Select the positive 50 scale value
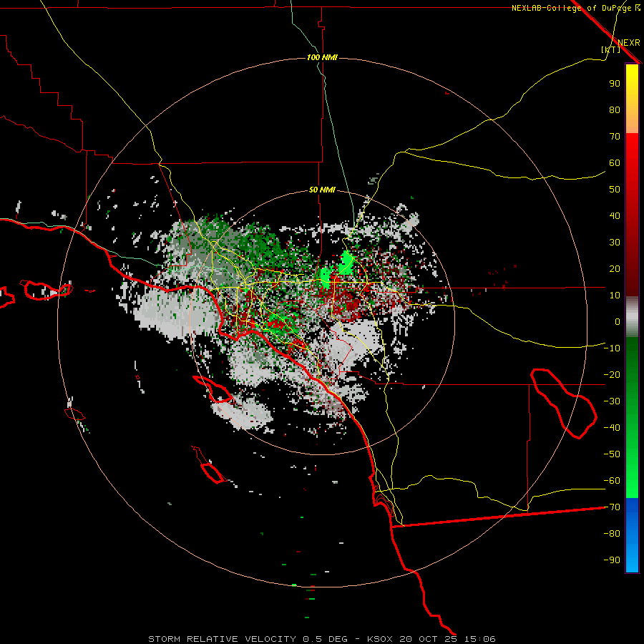 pos(615,190)
